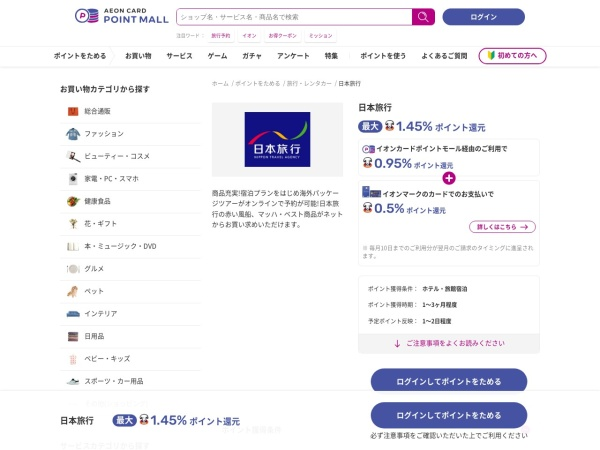The height and width of the screenshot is (450, 600).
Task: Select the お得クーポン keyword tag
Action: coord(282,36)
